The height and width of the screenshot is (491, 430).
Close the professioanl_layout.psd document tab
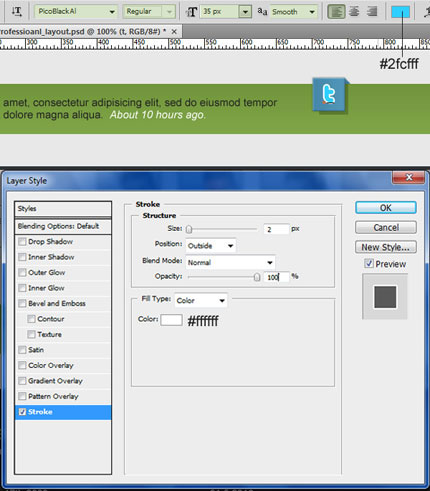[174, 32]
